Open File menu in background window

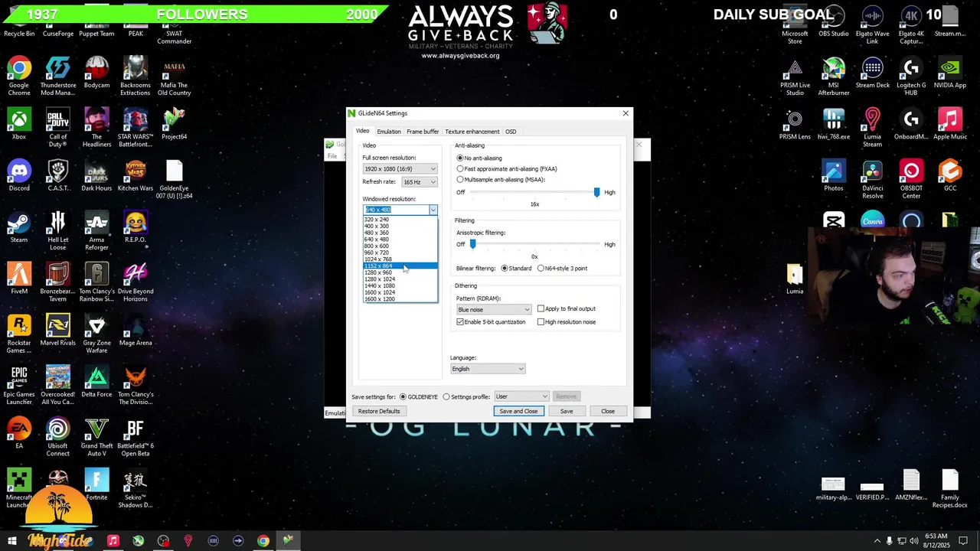click(x=332, y=156)
